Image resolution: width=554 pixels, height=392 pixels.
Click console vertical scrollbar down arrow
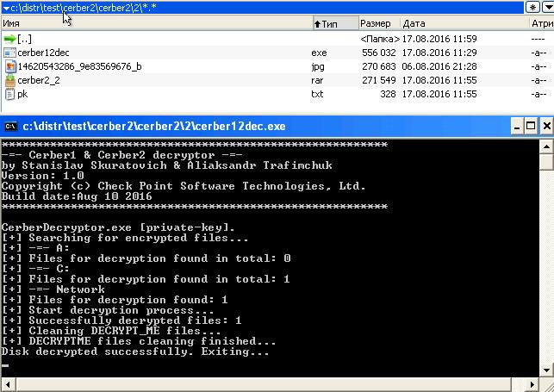pos(546,370)
